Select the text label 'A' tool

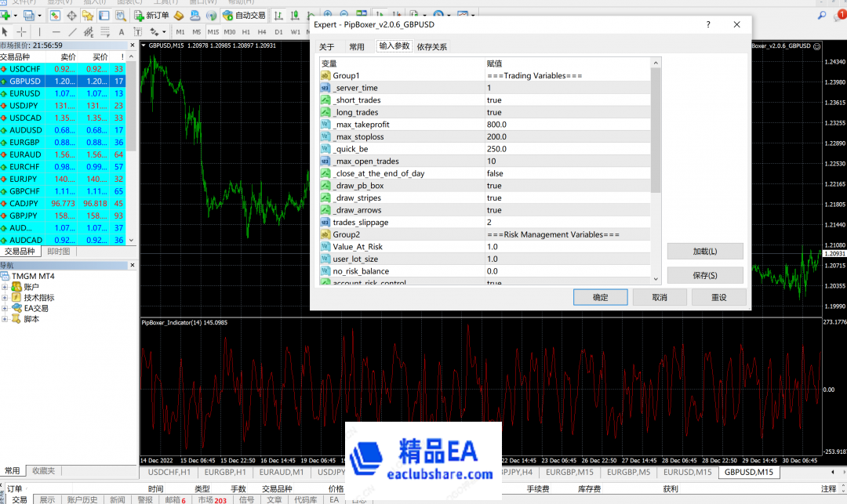pyautogui.click(x=122, y=31)
